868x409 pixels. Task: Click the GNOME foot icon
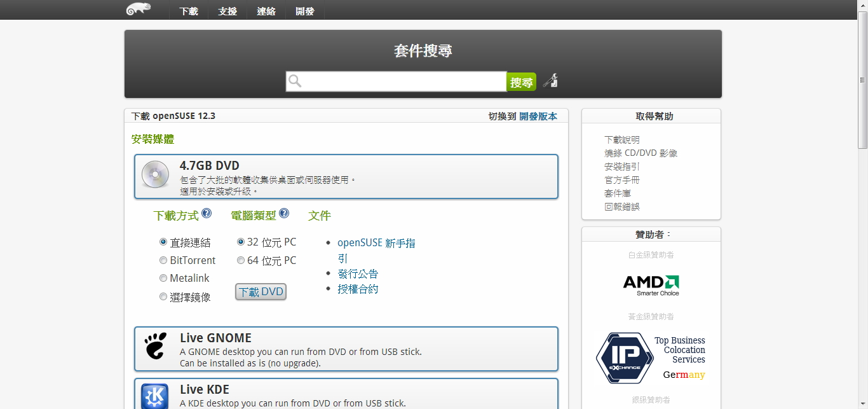155,346
